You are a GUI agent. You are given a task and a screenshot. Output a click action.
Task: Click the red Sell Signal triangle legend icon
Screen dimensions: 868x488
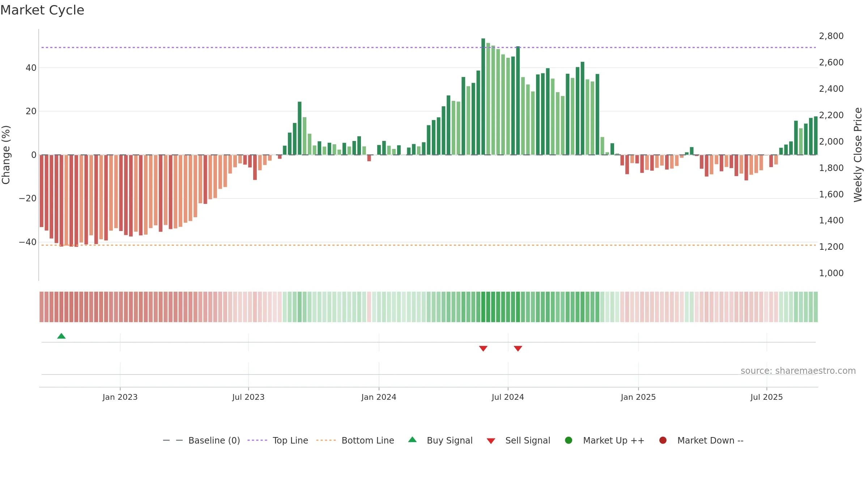pos(491,441)
